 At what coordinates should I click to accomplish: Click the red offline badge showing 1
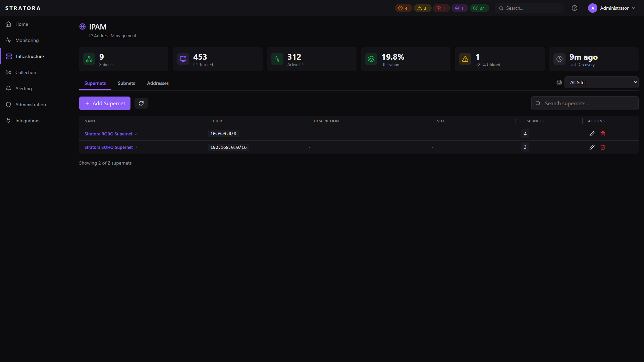click(441, 8)
